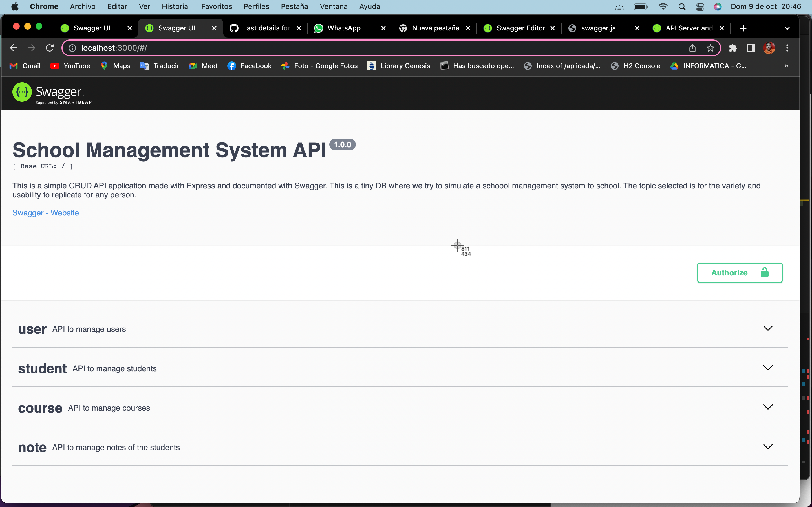Click the Google Meet bookmark icon

coord(193,66)
